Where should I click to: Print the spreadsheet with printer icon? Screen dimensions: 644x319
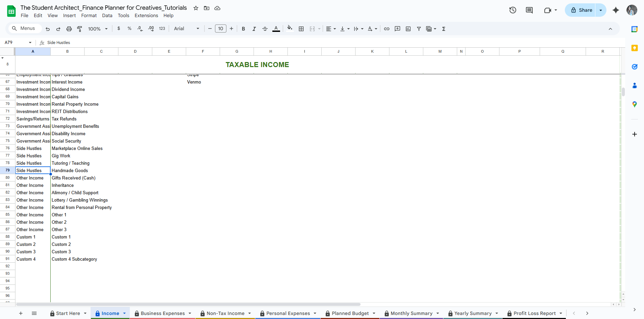click(x=69, y=29)
